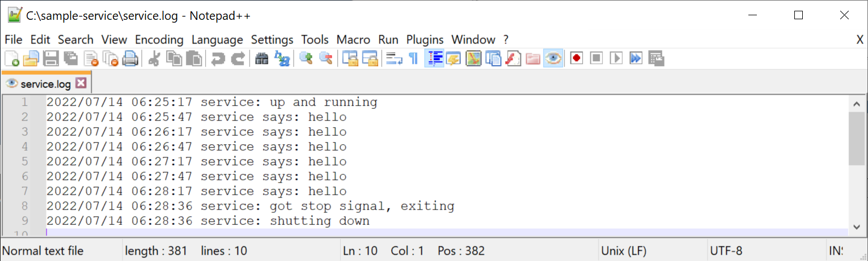The image size is (868, 261).
Task: Toggle the Monitoring eye icon
Action: pos(553,58)
